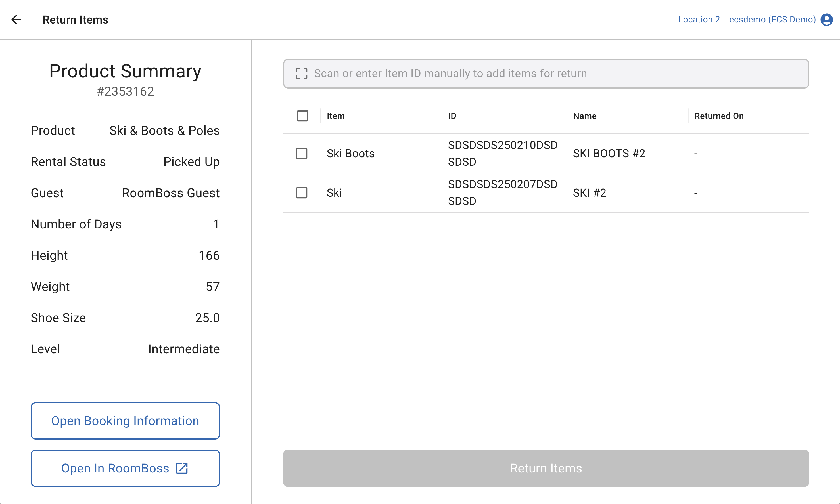Image resolution: width=840 pixels, height=504 pixels.
Task: Click booking number #2353162
Action: [x=125, y=91]
